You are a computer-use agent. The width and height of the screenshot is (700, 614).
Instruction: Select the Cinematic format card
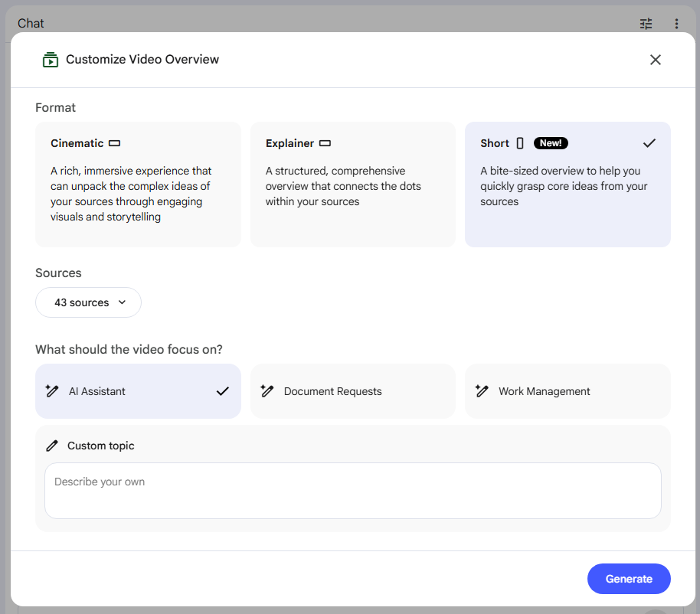coord(138,185)
